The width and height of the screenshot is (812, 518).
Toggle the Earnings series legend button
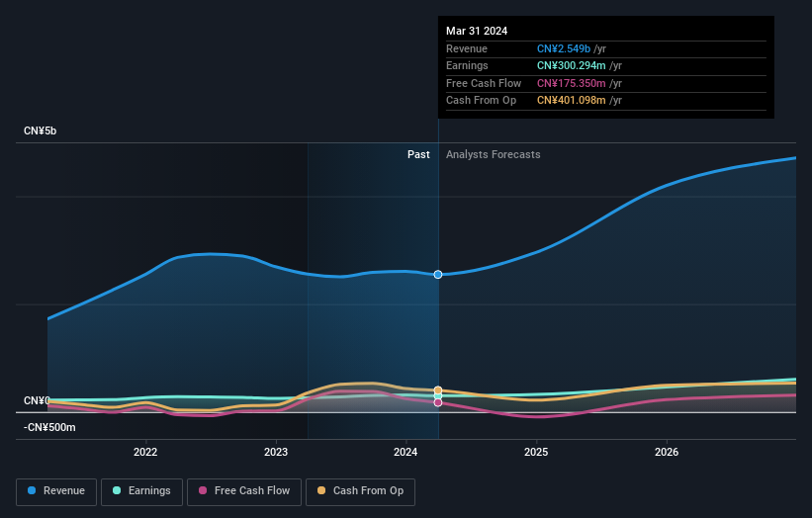point(141,491)
